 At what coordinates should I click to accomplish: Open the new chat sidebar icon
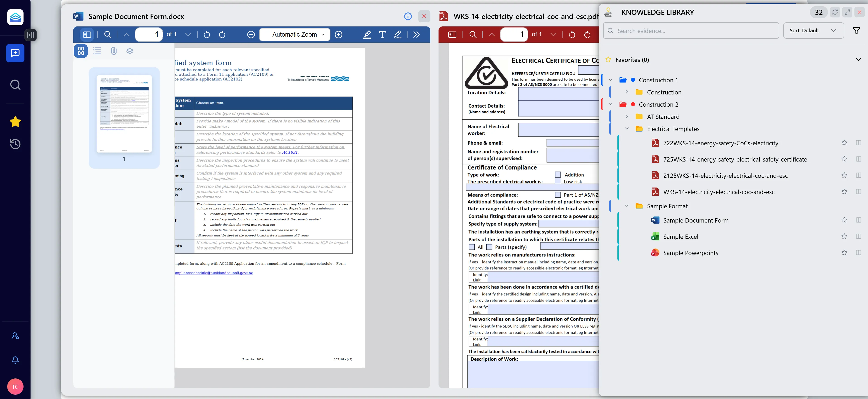(15, 53)
